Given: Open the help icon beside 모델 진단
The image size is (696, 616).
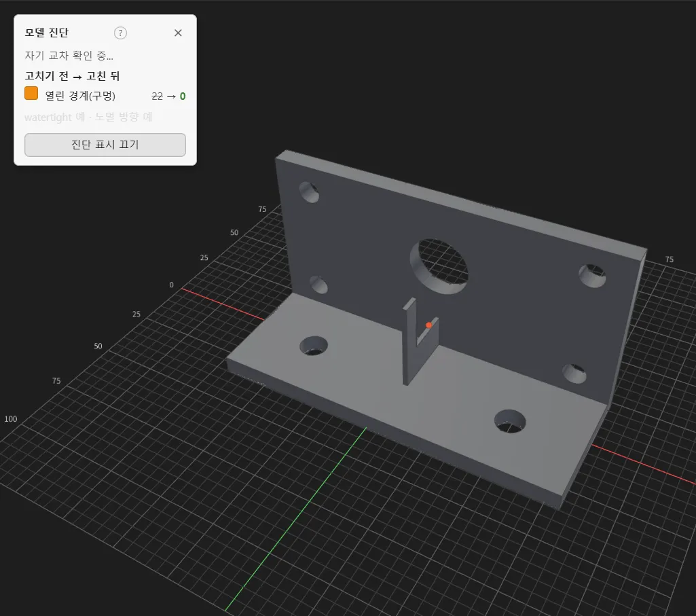Looking at the screenshot, I should tap(120, 33).
